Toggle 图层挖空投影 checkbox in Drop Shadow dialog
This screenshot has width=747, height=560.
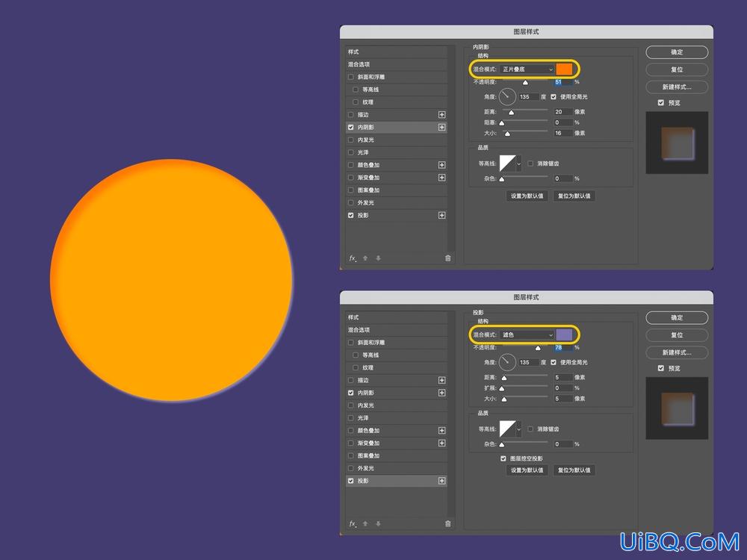point(503,458)
